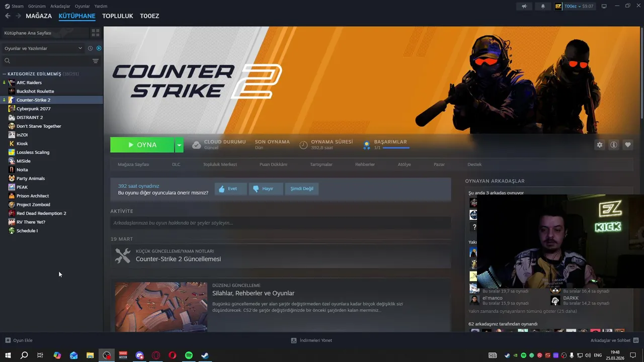Viewport: 644px width, 362px height.
Task: Open the Arkadaşlar menu
Action: 60,6
